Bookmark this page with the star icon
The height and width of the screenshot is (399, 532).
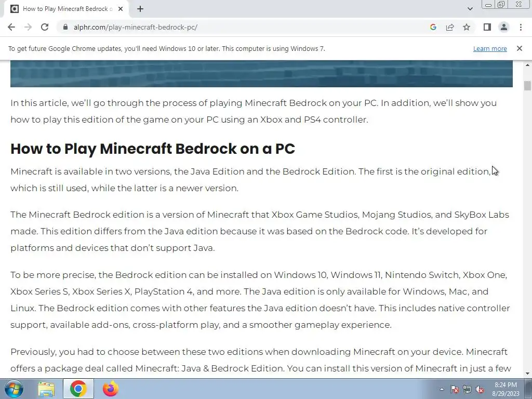pyautogui.click(x=467, y=27)
